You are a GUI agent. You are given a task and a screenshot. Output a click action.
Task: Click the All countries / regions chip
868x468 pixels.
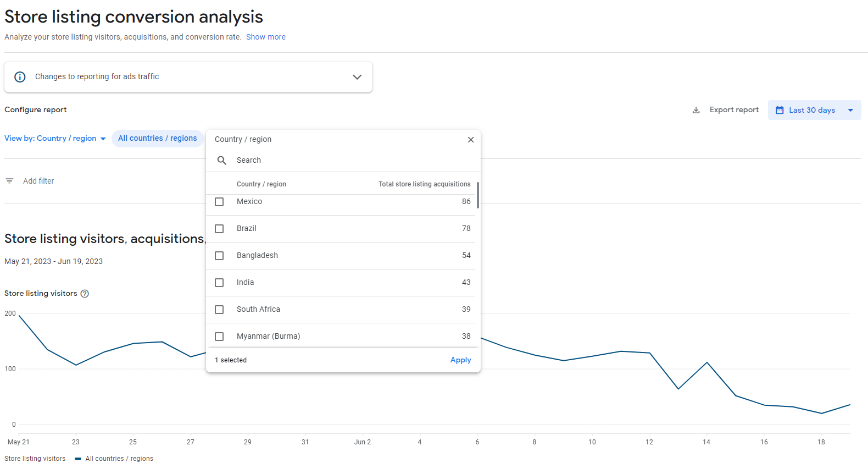coord(157,139)
